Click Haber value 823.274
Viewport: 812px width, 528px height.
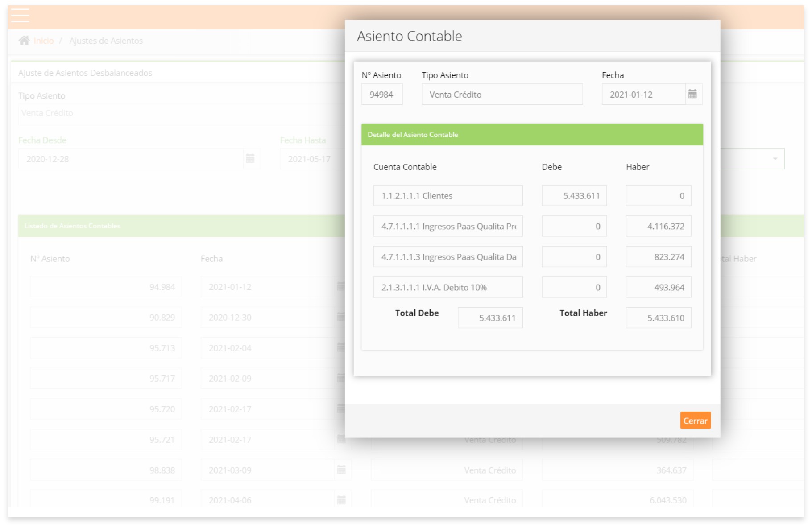point(659,256)
